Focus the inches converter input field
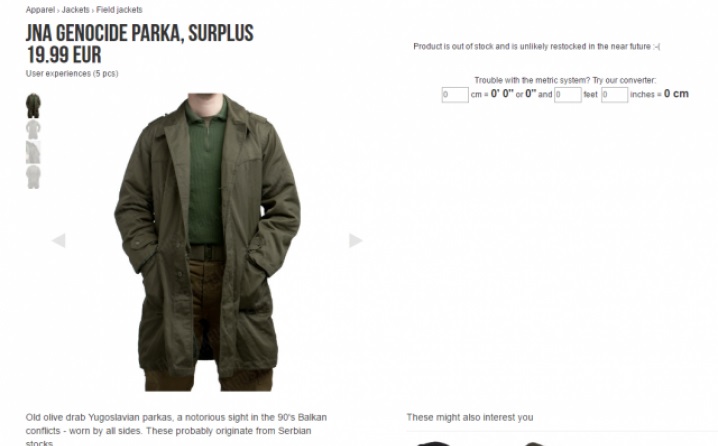Viewport: 718px width, 446px height. click(615, 95)
